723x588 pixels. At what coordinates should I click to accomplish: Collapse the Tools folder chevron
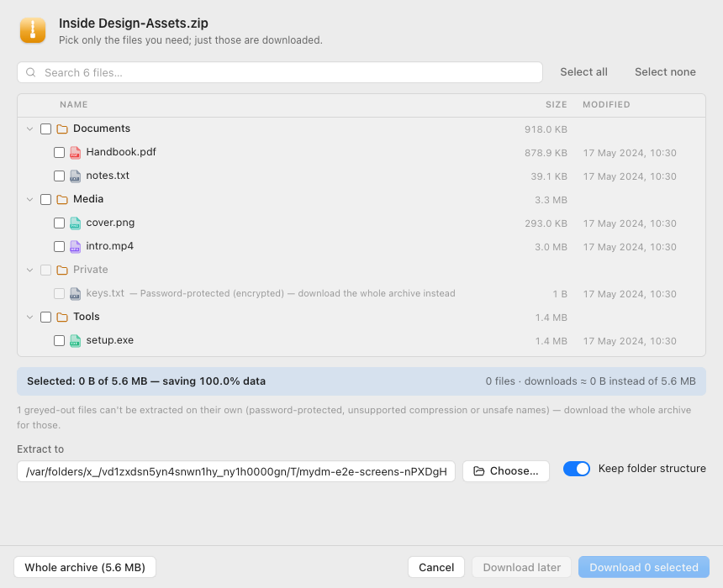[30, 317]
